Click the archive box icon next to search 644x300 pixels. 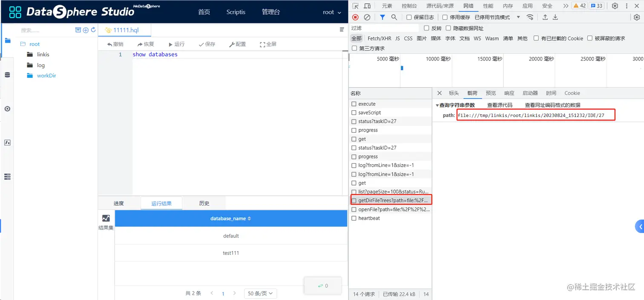pos(78,30)
